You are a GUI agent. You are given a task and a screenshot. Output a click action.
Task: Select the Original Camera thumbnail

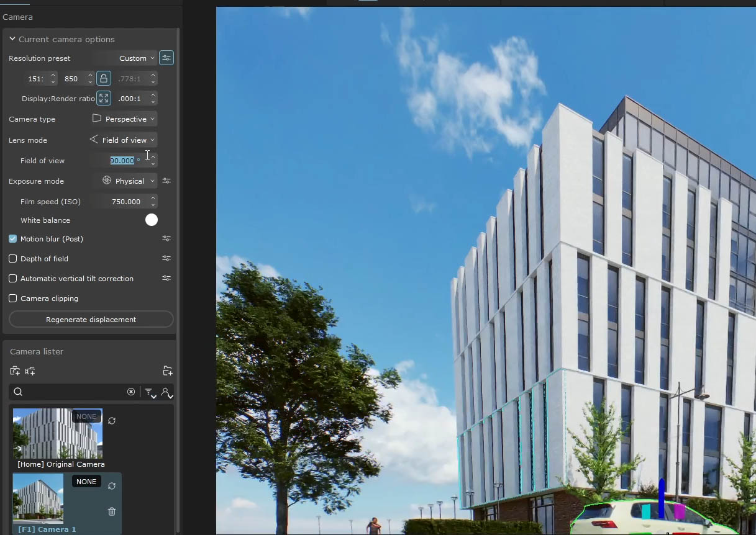click(x=57, y=433)
